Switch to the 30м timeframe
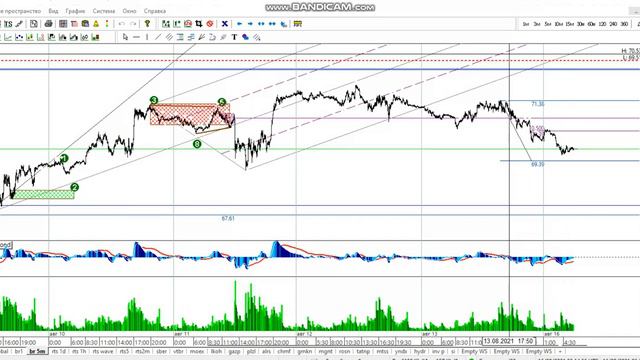640x360 pixels. point(580,24)
